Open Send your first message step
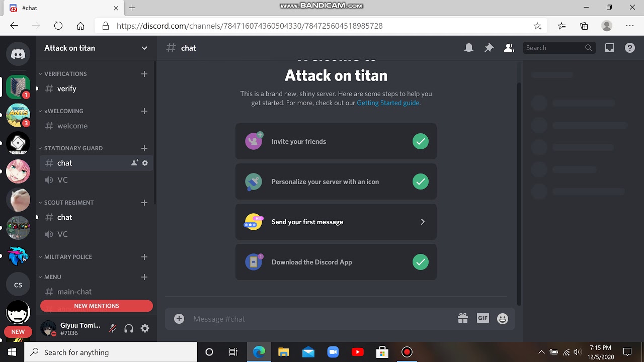644x362 pixels. [336, 222]
